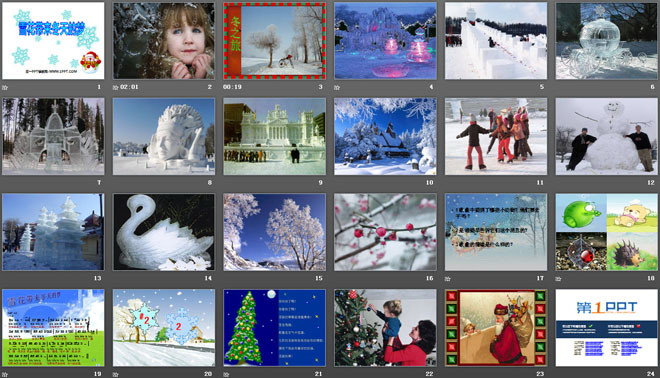Click the 02:01 timing under slide 2

click(x=129, y=87)
